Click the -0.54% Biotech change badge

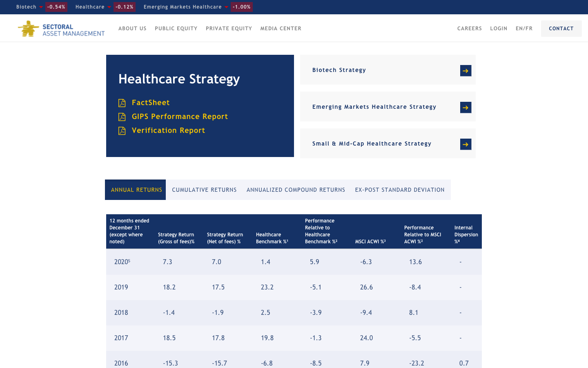click(x=56, y=7)
